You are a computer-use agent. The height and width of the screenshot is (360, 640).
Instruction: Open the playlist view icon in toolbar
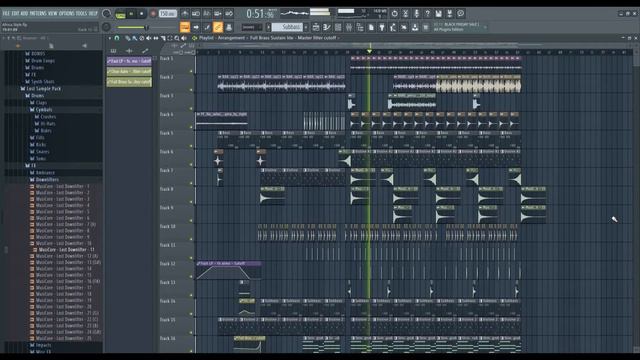tap(316, 27)
